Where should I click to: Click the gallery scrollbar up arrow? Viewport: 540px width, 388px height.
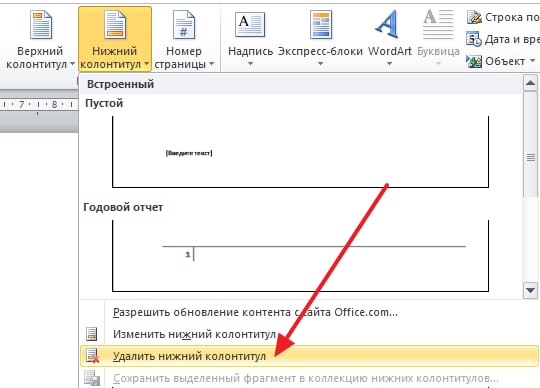[x=530, y=83]
